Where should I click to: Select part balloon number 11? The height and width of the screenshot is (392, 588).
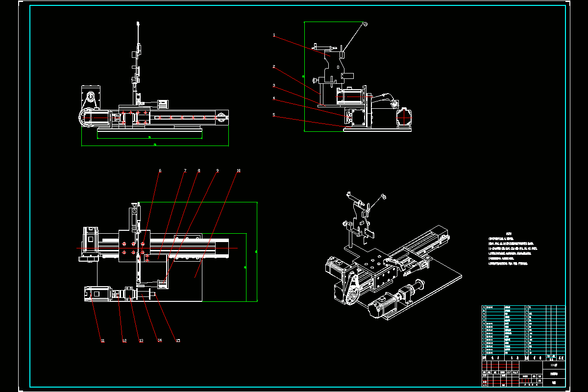pos(102,340)
